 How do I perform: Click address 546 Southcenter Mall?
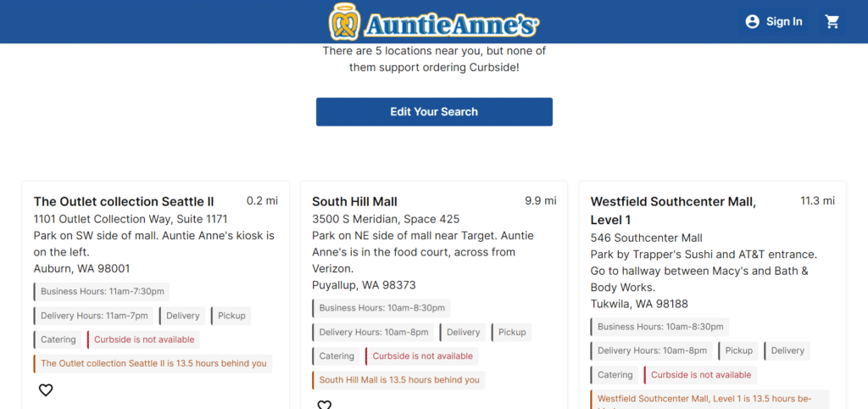click(x=647, y=238)
